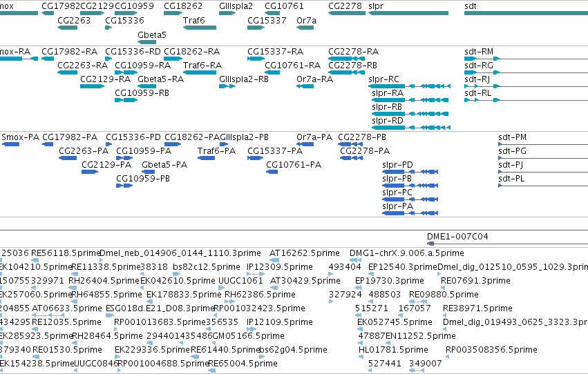Click the RP003508356.5prime EST label

click(491, 350)
